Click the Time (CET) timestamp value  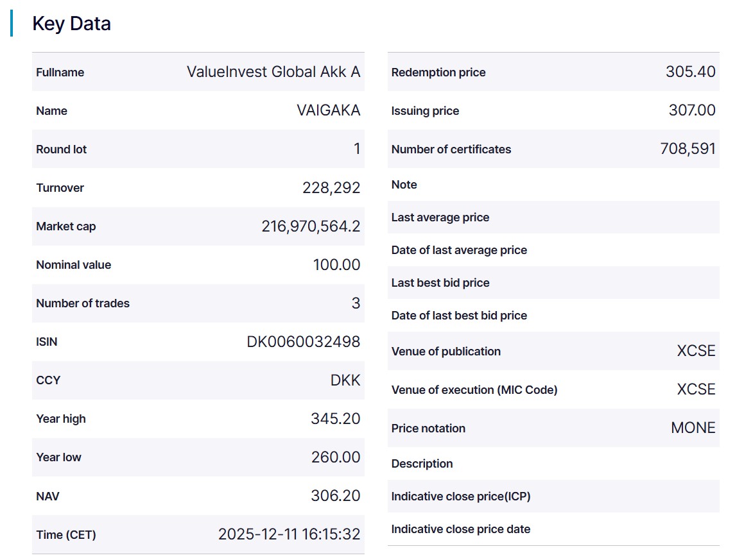point(289,534)
